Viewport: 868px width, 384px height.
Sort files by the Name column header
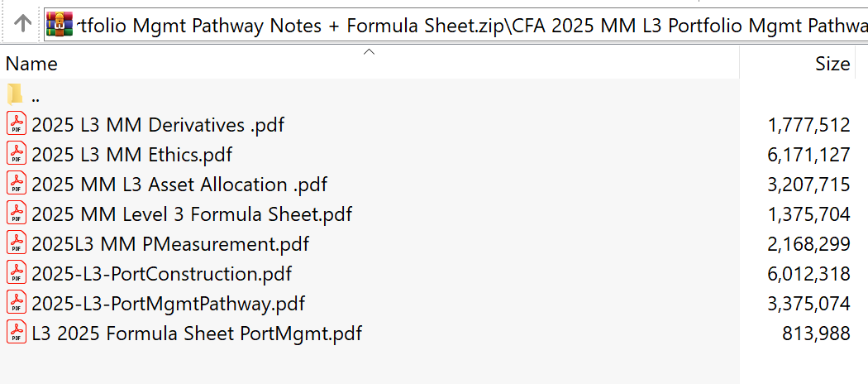coord(32,64)
